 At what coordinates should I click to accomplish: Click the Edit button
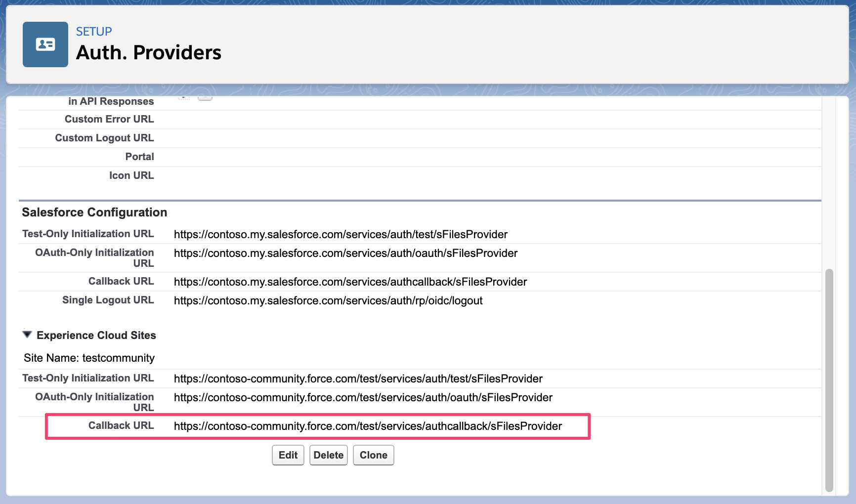click(x=288, y=455)
